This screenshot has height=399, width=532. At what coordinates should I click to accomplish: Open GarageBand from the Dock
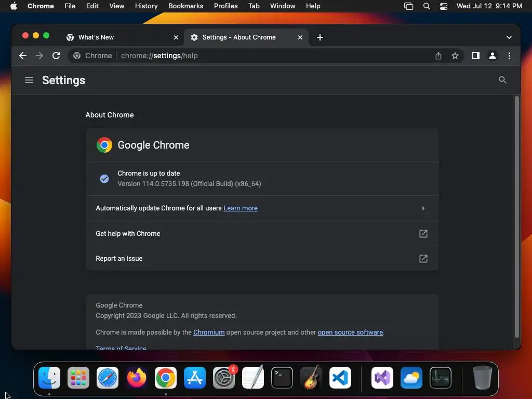click(311, 378)
